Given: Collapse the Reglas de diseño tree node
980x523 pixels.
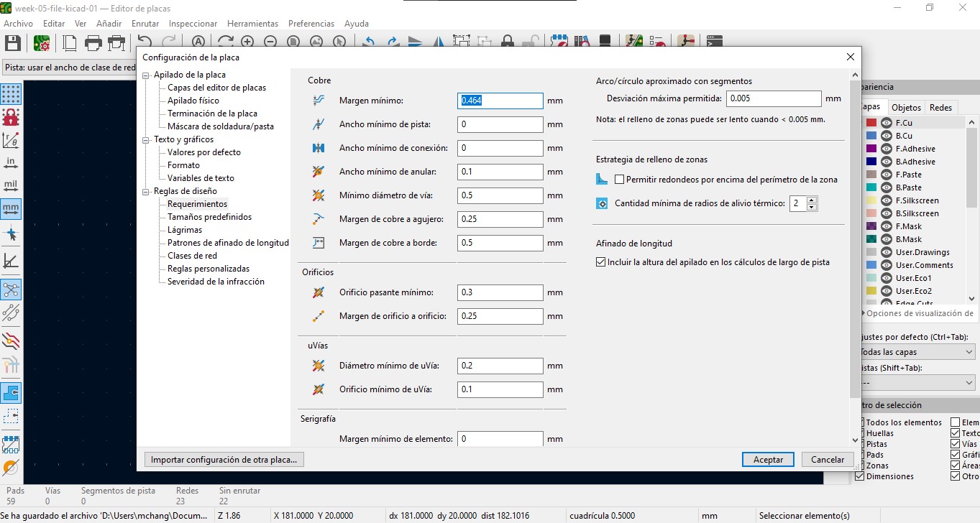Looking at the screenshot, I should (x=147, y=191).
